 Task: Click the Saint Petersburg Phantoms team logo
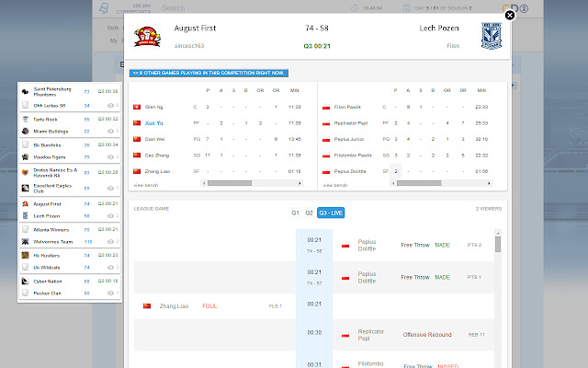click(25, 92)
